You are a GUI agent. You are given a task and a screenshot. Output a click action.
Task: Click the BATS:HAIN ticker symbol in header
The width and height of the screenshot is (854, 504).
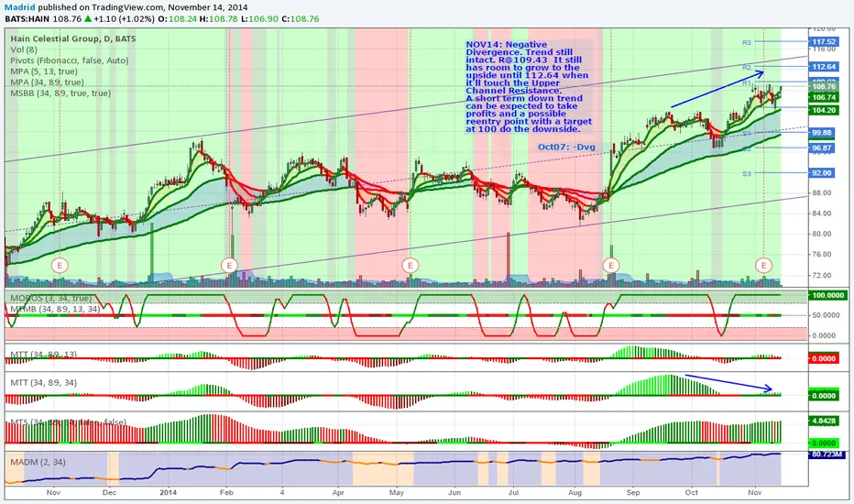coord(27,19)
